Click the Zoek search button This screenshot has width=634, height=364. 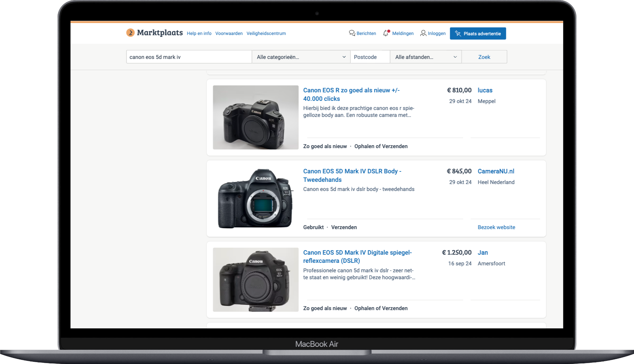(x=484, y=57)
